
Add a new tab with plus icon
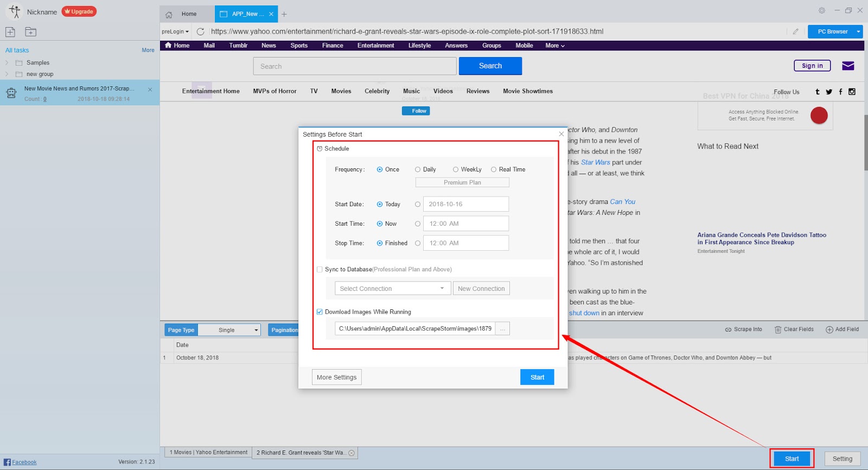point(284,14)
